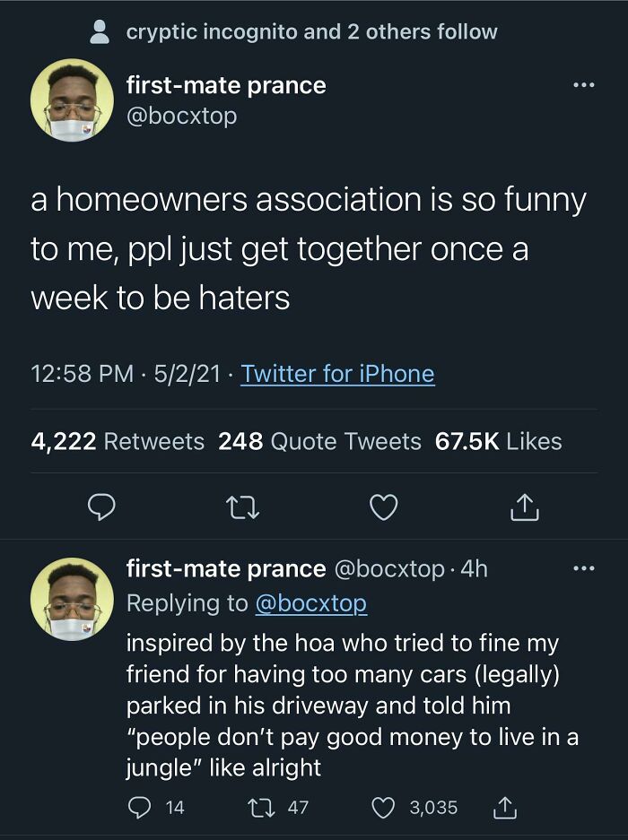Retweet the main homeowners association tweet
This screenshot has height=840, width=628.
(x=241, y=508)
